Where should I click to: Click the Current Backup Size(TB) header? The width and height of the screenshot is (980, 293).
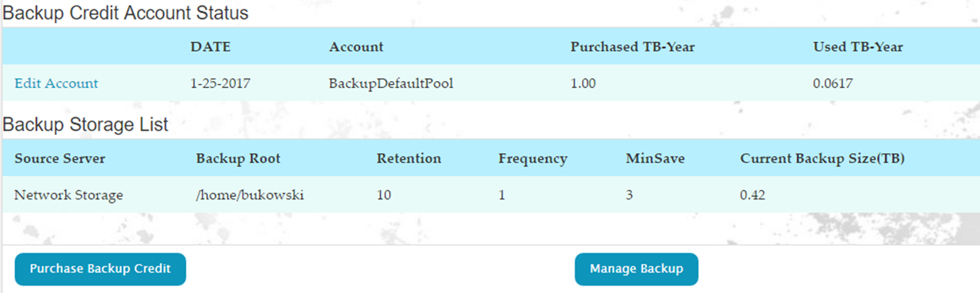pyautogui.click(x=822, y=158)
